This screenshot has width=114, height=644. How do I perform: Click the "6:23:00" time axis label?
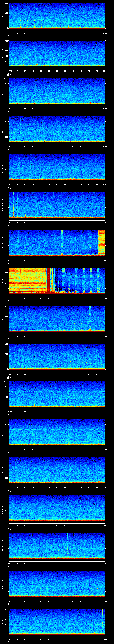[9, 374]
